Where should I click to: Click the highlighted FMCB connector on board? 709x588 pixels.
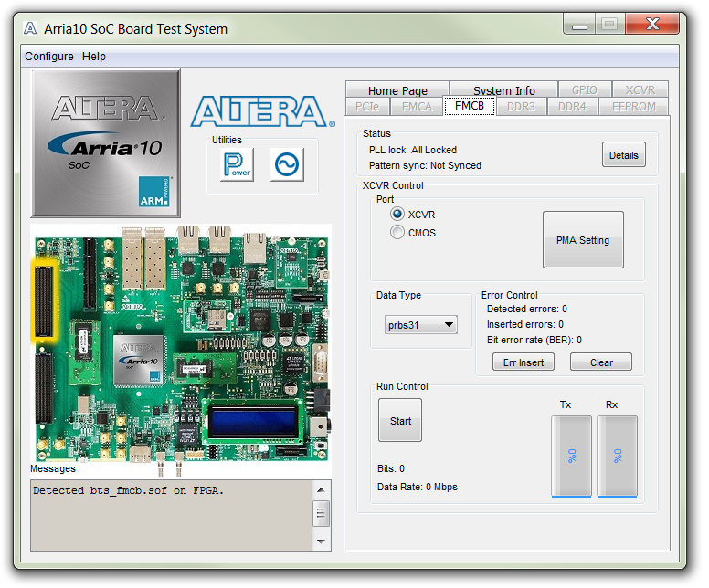tap(43, 300)
